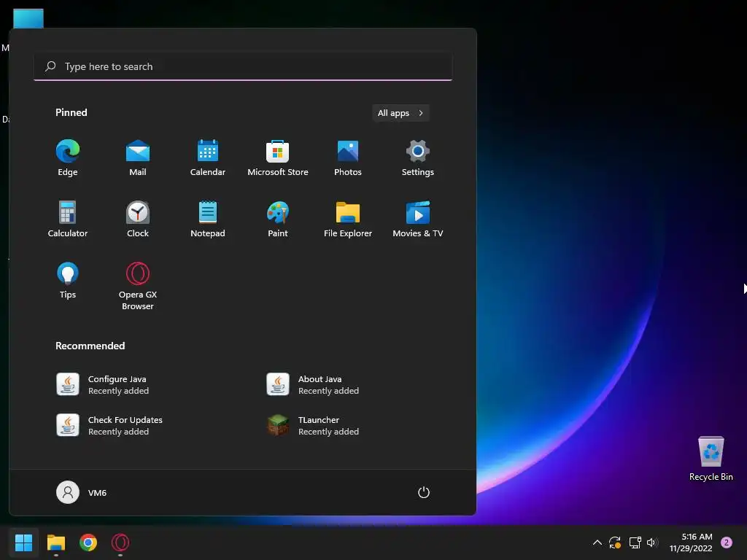Viewport: 747px width, 560px height.
Task: Open Configure Java recommended item
Action: (102, 384)
